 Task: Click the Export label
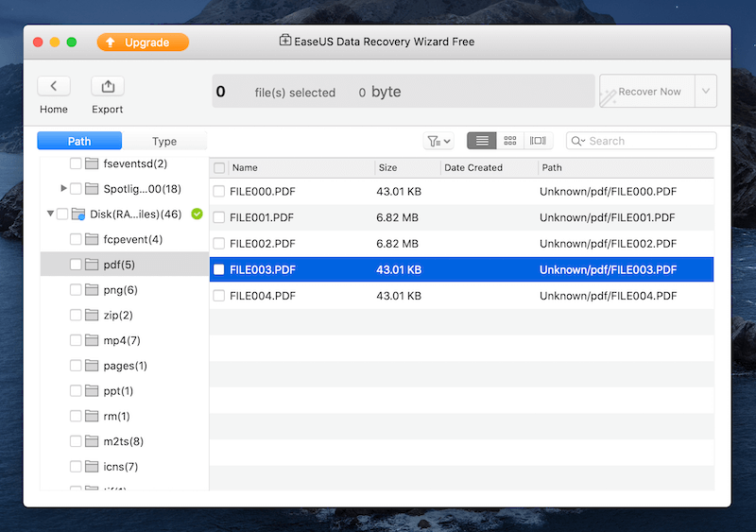(108, 110)
